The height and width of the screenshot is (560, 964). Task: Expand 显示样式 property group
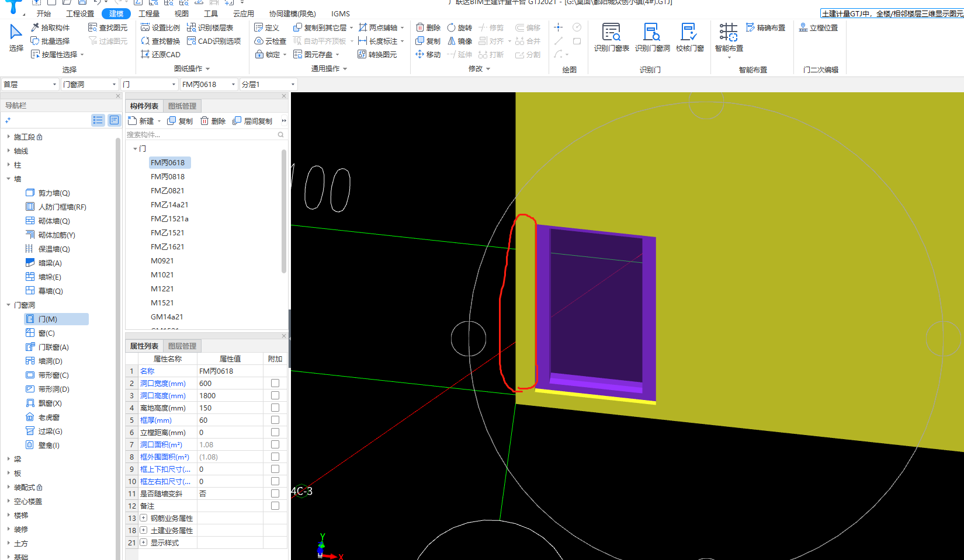[143, 542]
